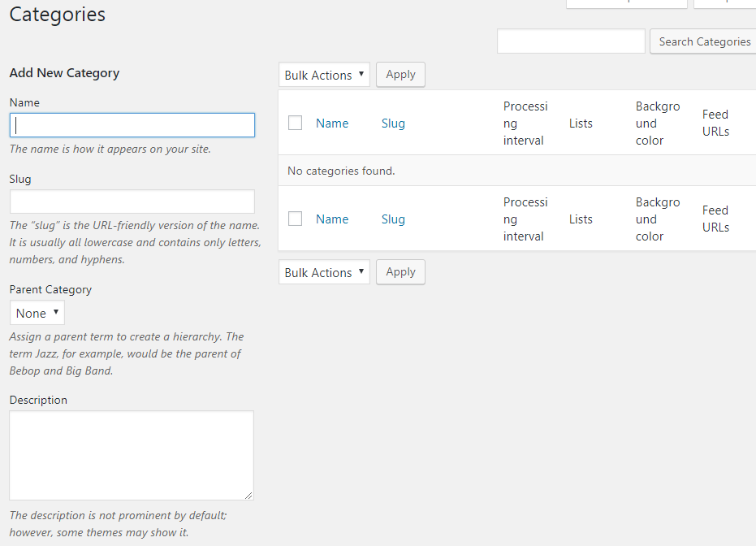The width and height of the screenshot is (756, 546).
Task: Click the Name input field
Action: tap(132, 125)
